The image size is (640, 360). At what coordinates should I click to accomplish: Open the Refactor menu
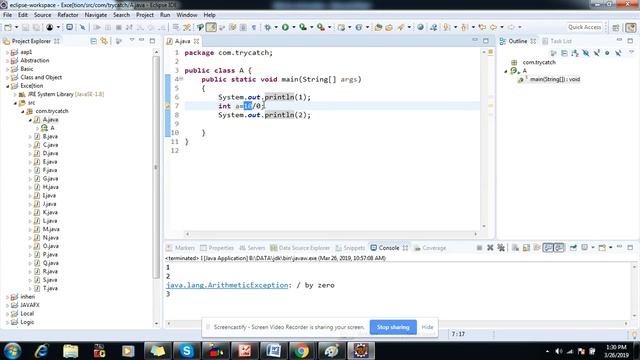(67, 15)
